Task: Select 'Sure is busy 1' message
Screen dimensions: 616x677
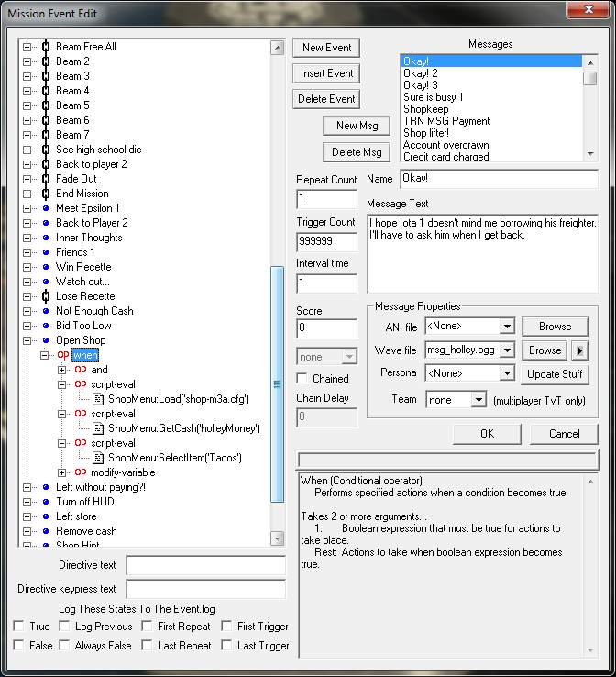Action: point(433,97)
